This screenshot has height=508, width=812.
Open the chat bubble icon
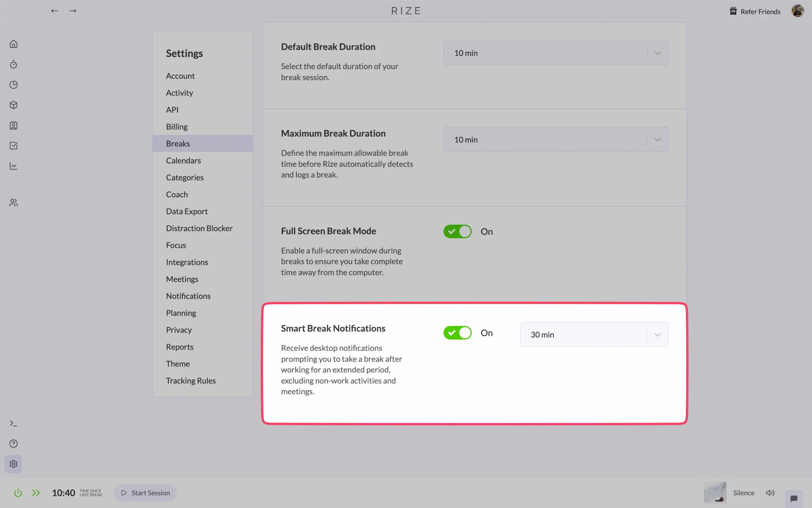[794, 498]
